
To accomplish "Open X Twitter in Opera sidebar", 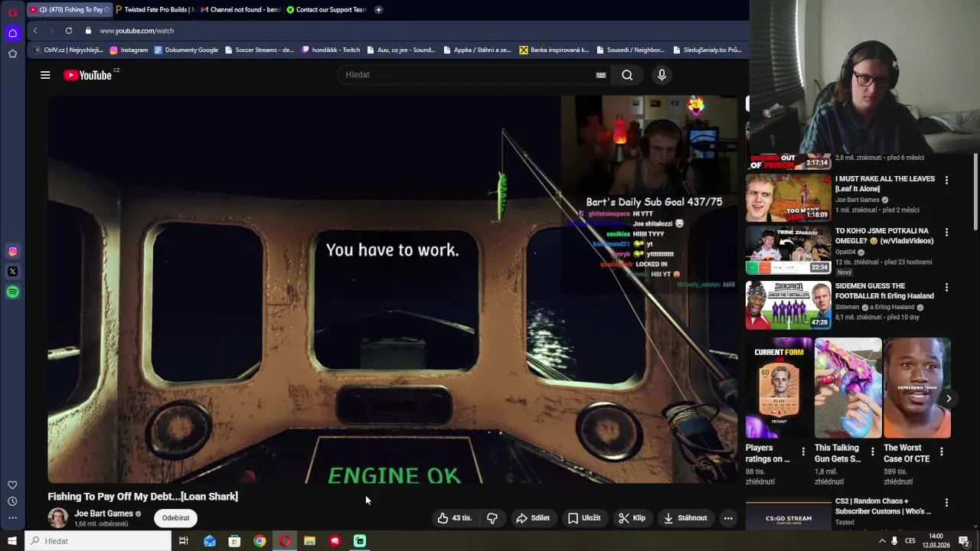I will (x=12, y=272).
